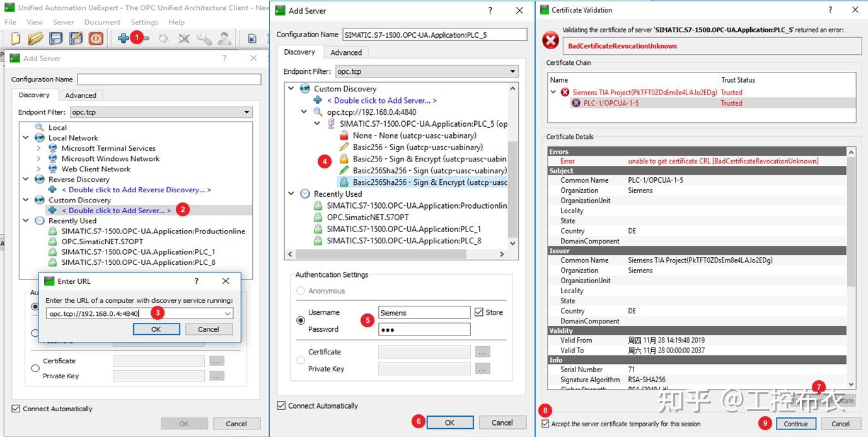Click the Save floppy disk toolbar icon
868x437 pixels.
[x=56, y=38]
